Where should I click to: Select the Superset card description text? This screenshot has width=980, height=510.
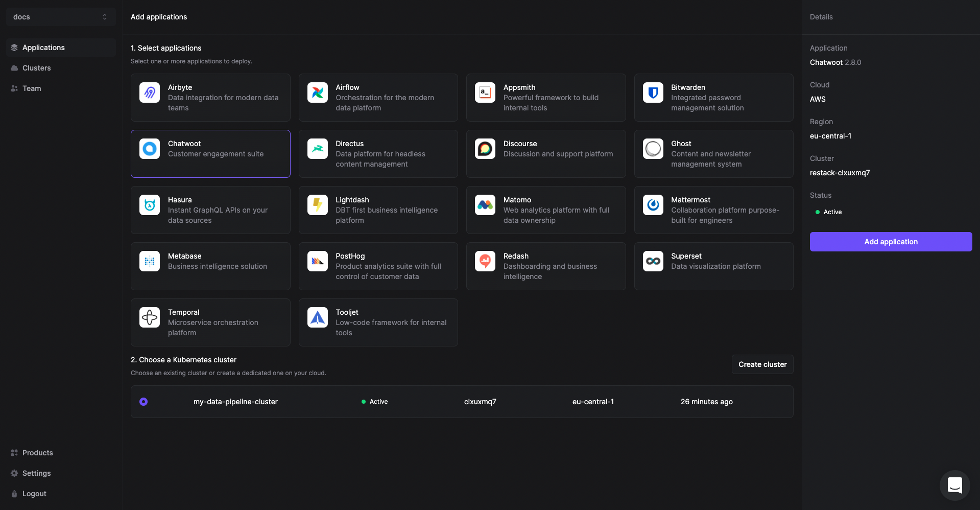[x=716, y=266]
